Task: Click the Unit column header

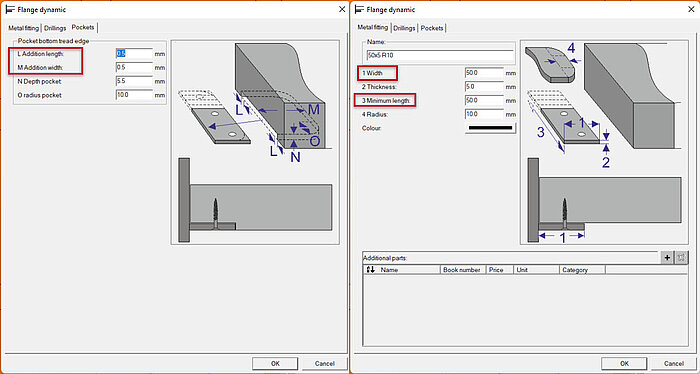Action: [537, 270]
